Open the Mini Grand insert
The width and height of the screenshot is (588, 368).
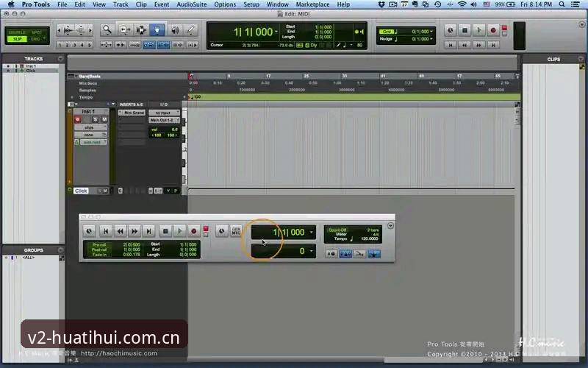(x=132, y=113)
